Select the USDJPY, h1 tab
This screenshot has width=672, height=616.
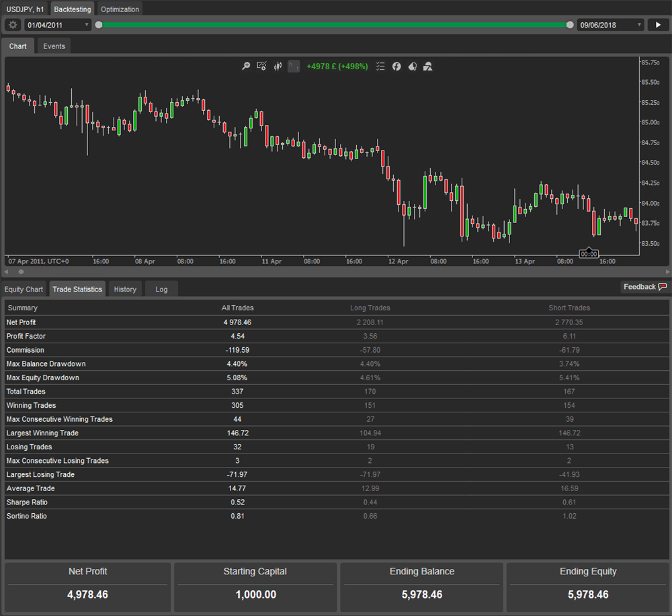pos(26,9)
